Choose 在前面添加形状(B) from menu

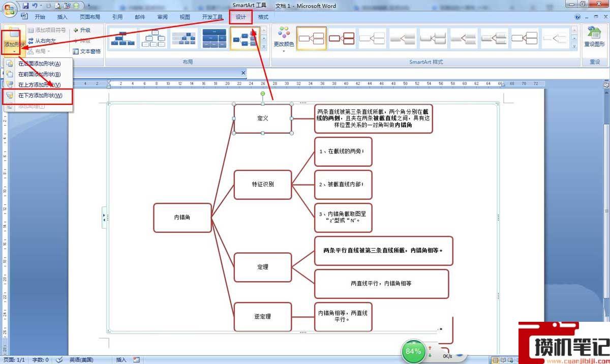tap(39, 74)
